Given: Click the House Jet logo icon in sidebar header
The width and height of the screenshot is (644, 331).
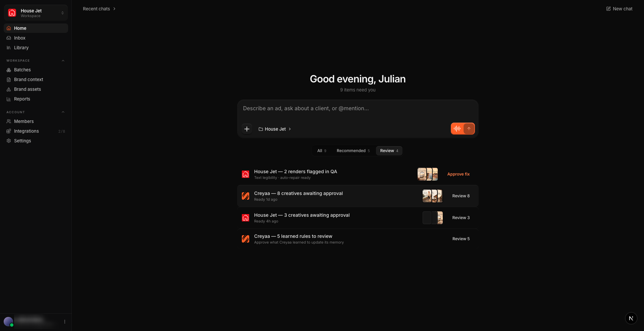Looking at the screenshot, I should [x=12, y=13].
